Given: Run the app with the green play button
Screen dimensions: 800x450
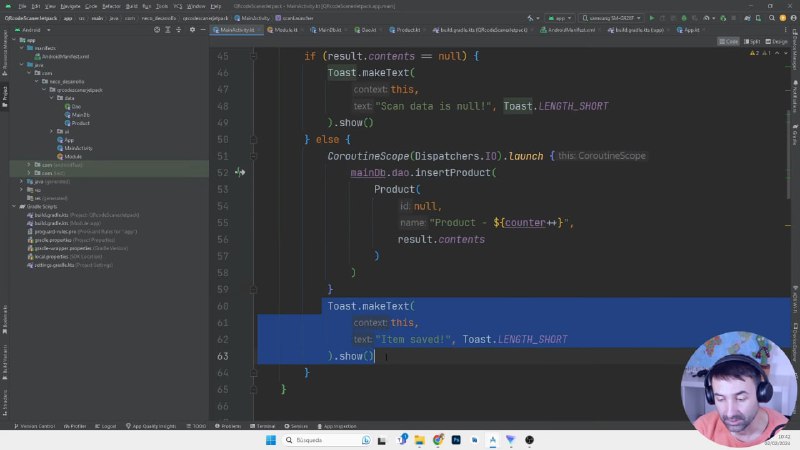Looking at the screenshot, I should (652, 18).
